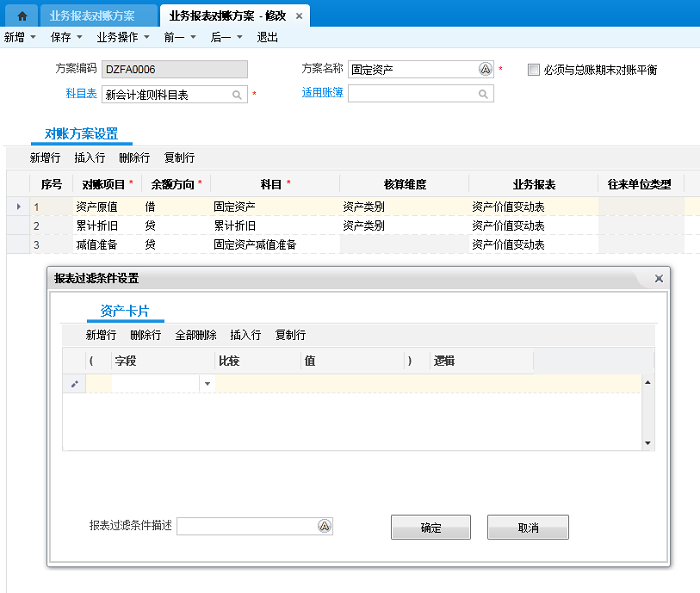Image resolution: width=700 pixels, height=593 pixels.
Task: Open the 字段 dropdown in filter row
Action: 208,384
